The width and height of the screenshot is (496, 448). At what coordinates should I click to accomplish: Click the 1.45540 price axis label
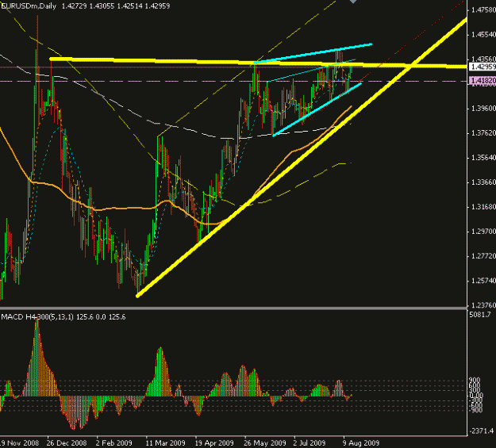(483, 34)
